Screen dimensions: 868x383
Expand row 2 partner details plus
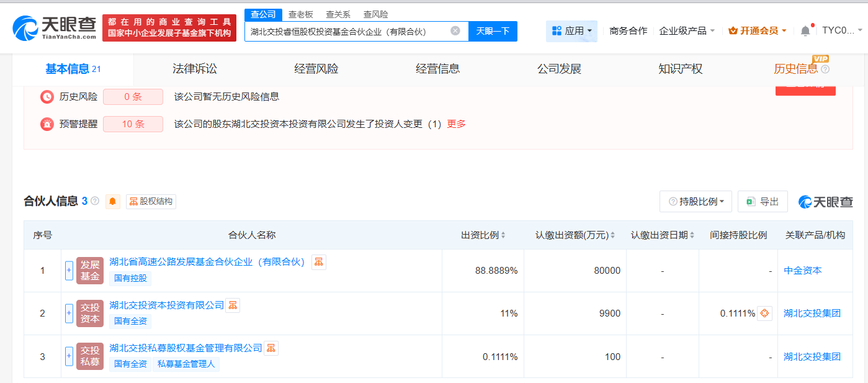69,313
